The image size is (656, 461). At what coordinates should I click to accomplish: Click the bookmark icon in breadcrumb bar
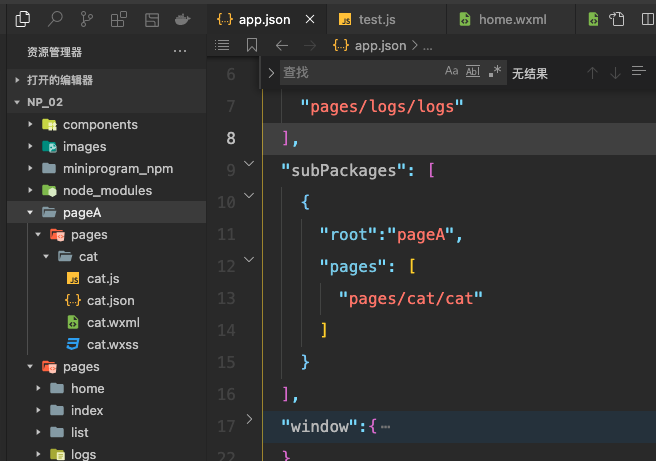[252, 45]
